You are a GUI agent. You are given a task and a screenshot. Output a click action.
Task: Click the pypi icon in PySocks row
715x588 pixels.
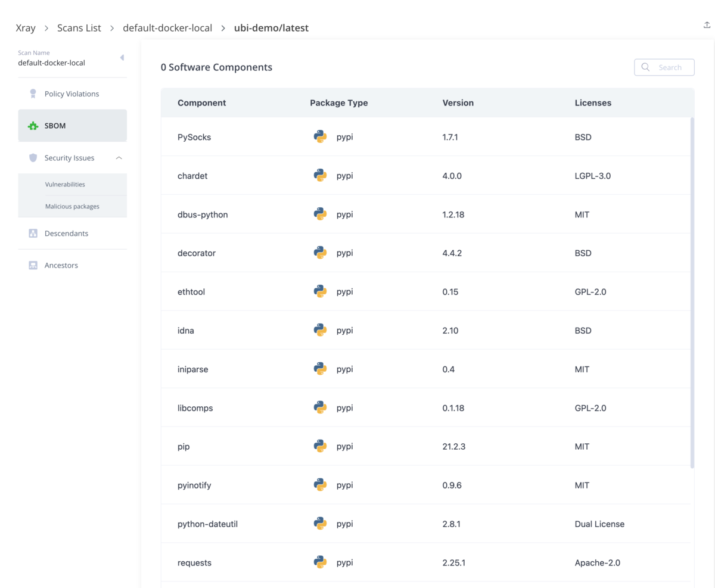[321, 137]
